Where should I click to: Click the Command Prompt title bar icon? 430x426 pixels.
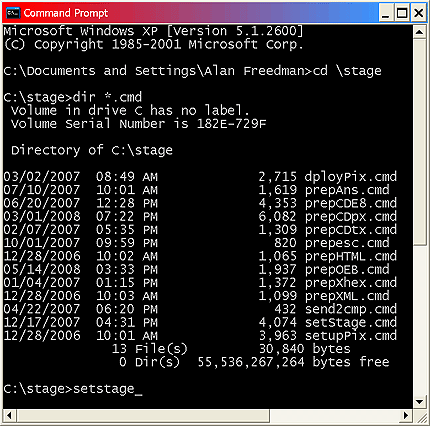point(13,13)
